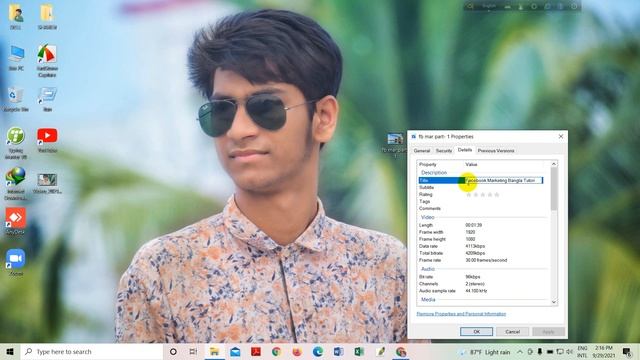
Task: Click the Title value input field
Action: (504, 180)
